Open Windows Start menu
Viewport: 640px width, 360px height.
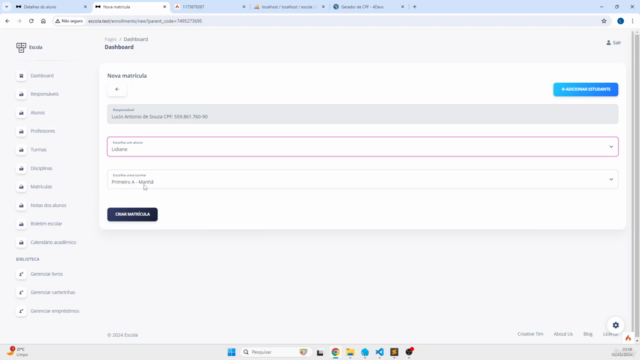231,352
